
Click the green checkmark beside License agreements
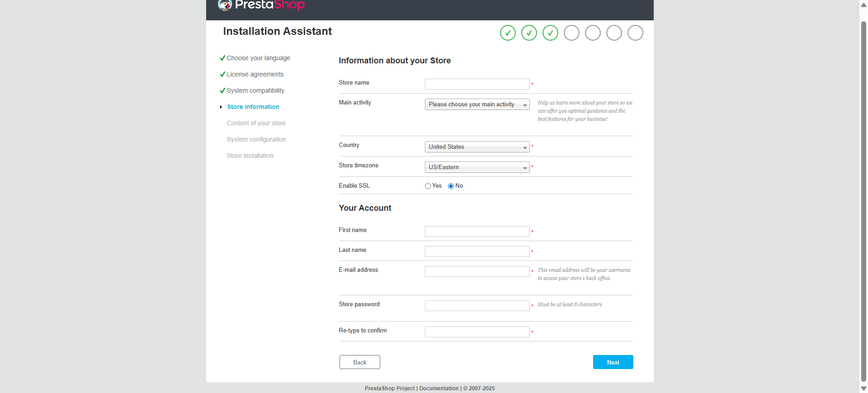coord(222,74)
